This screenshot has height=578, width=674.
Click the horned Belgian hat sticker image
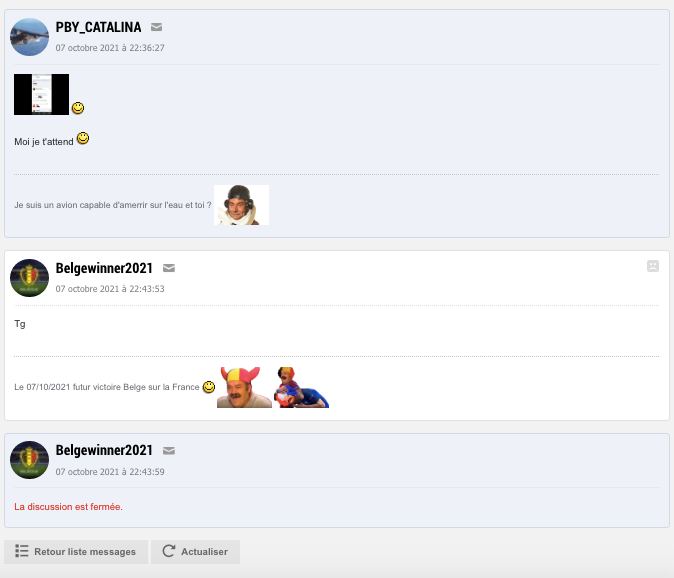tap(244, 387)
